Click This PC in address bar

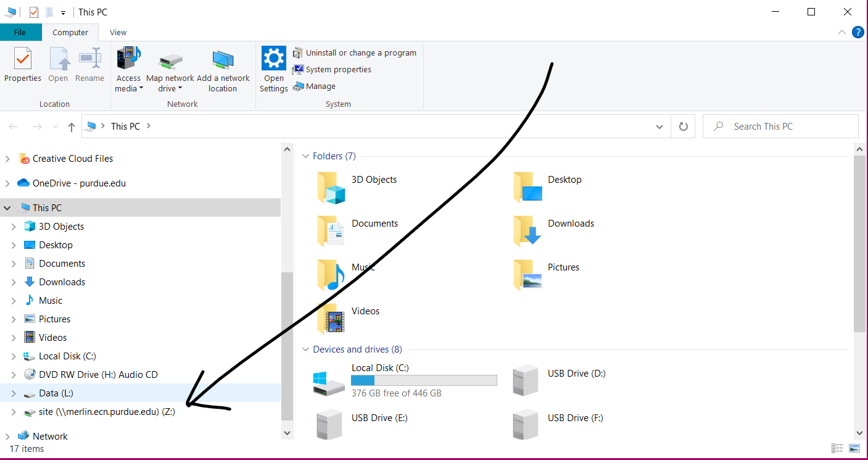(x=125, y=127)
